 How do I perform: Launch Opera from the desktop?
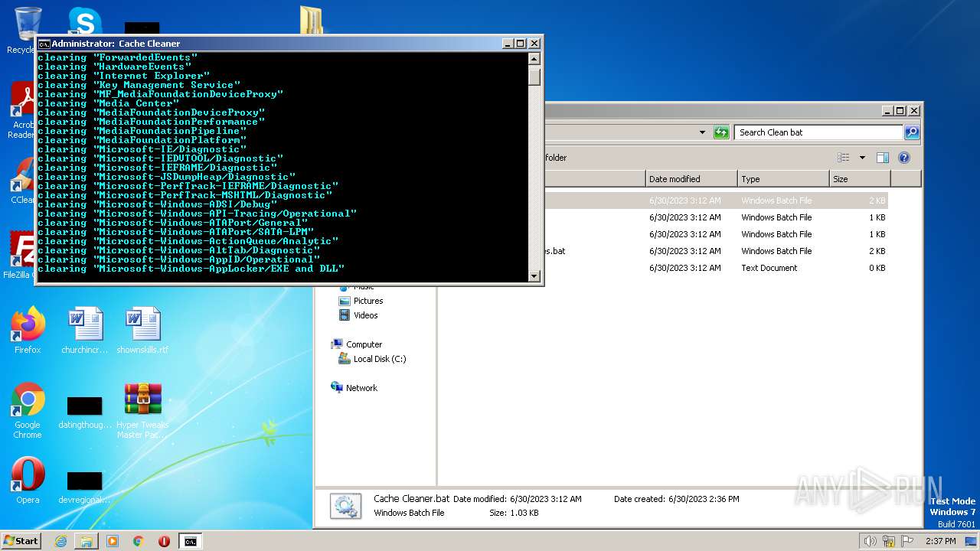(x=28, y=481)
